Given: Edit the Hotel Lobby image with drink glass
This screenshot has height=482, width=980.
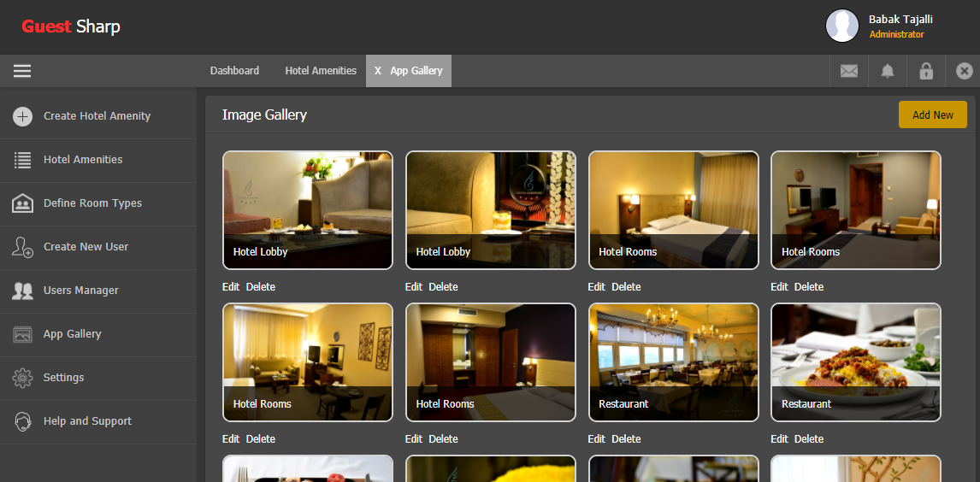Looking at the screenshot, I should (414, 287).
